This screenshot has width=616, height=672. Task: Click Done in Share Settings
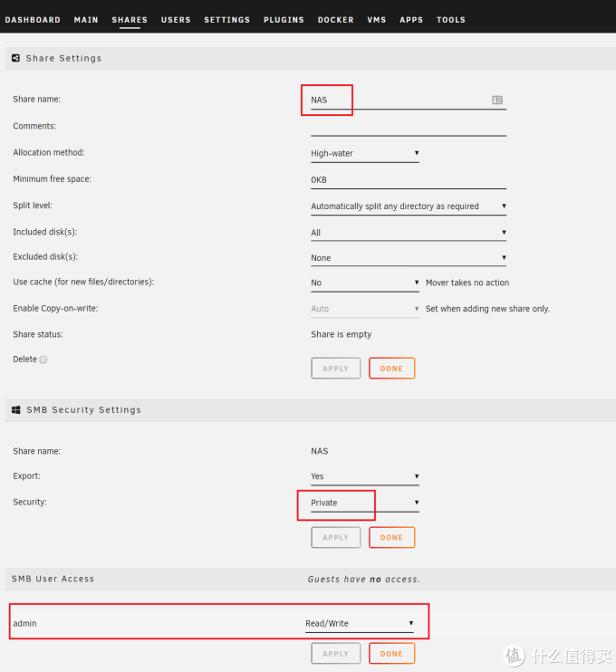(x=391, y=368)
